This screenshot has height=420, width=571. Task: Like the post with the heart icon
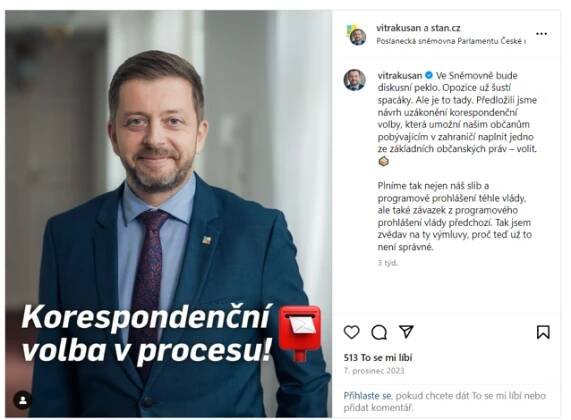351,332
